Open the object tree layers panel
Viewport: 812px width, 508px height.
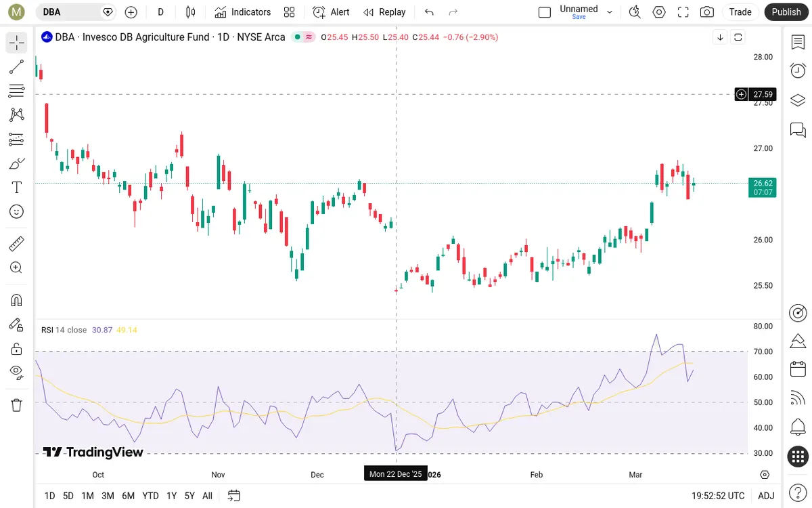tap(798, 100)
